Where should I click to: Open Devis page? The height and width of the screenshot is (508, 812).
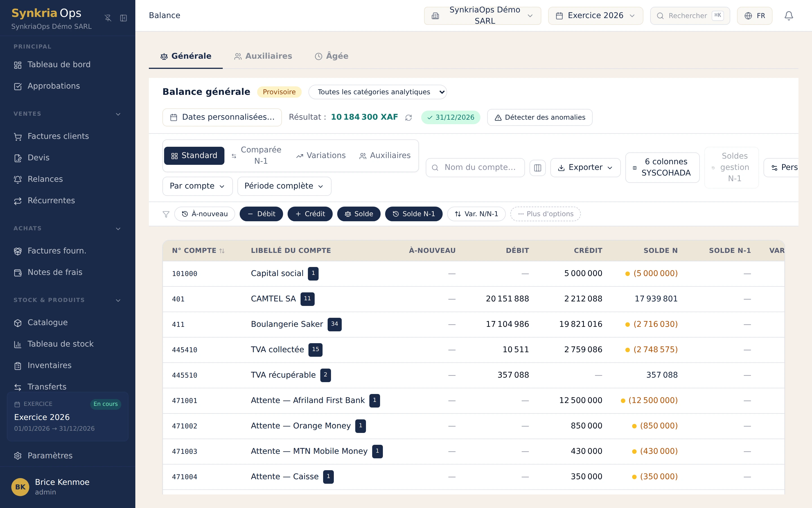(67, 157)
